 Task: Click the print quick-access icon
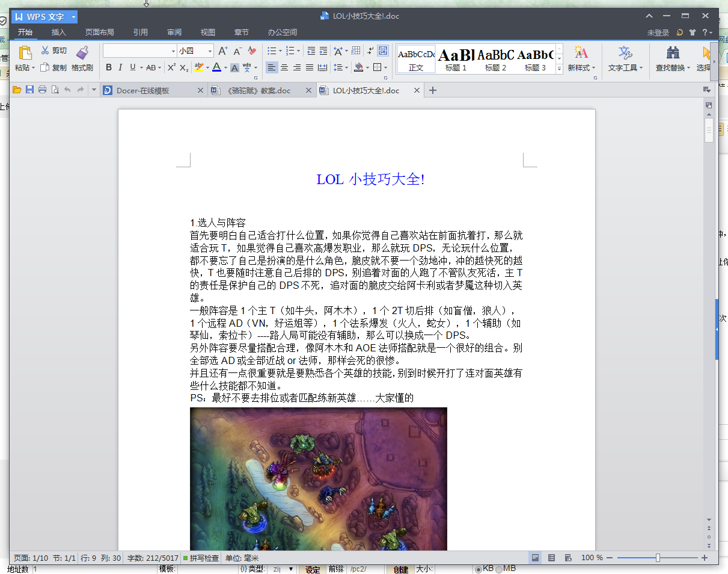pos(42,90)
